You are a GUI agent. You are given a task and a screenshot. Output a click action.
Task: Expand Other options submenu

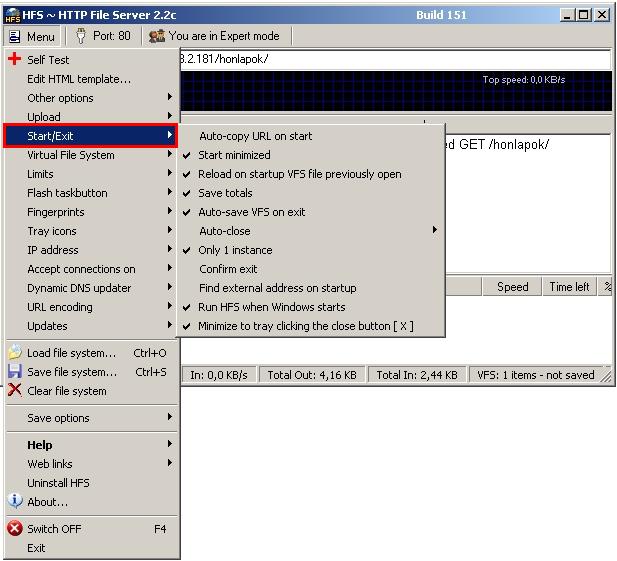click(91, 98)
